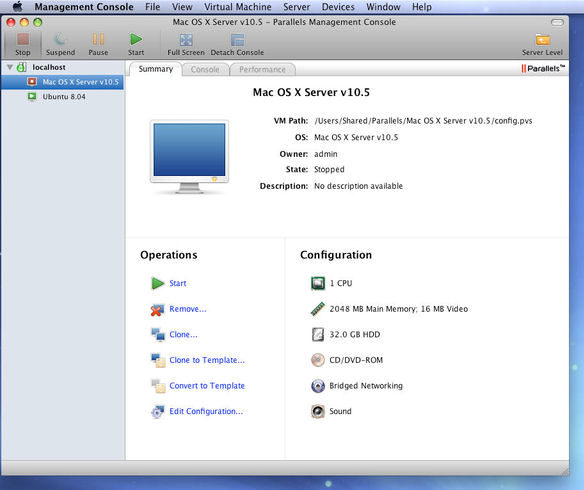Open the Devices menu

click(338, 7)
